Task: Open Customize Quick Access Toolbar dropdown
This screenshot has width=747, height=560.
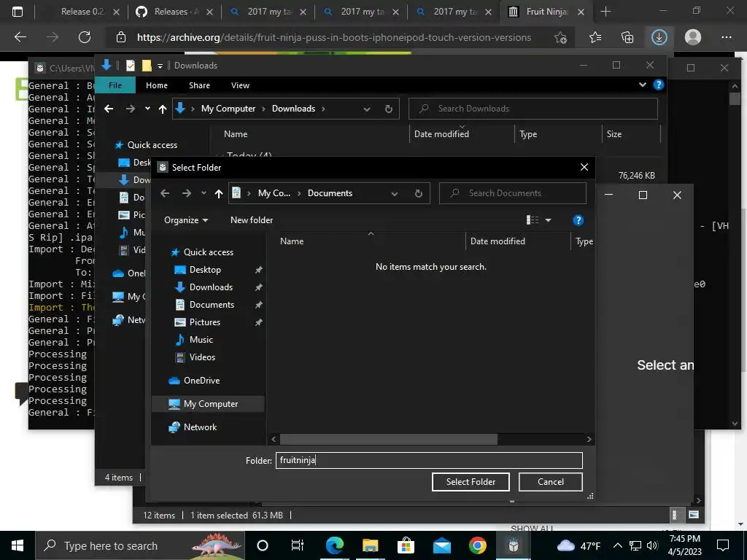Action: 160,66
